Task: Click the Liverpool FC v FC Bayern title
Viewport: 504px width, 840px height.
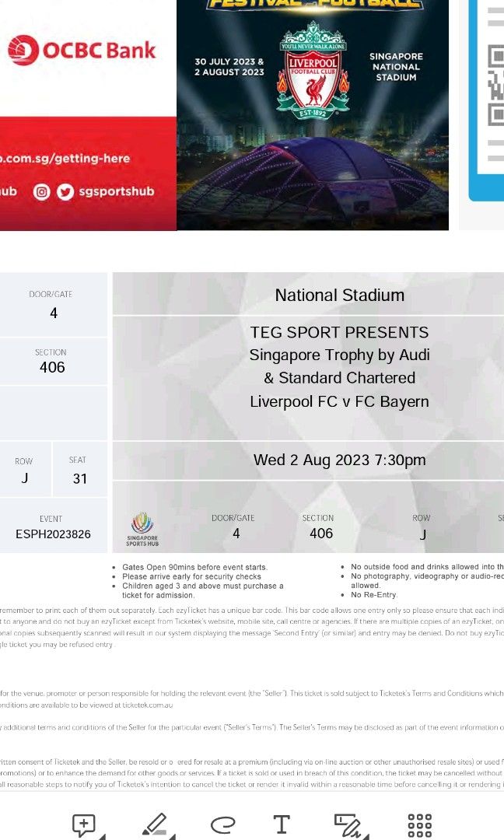Action: 339,401
